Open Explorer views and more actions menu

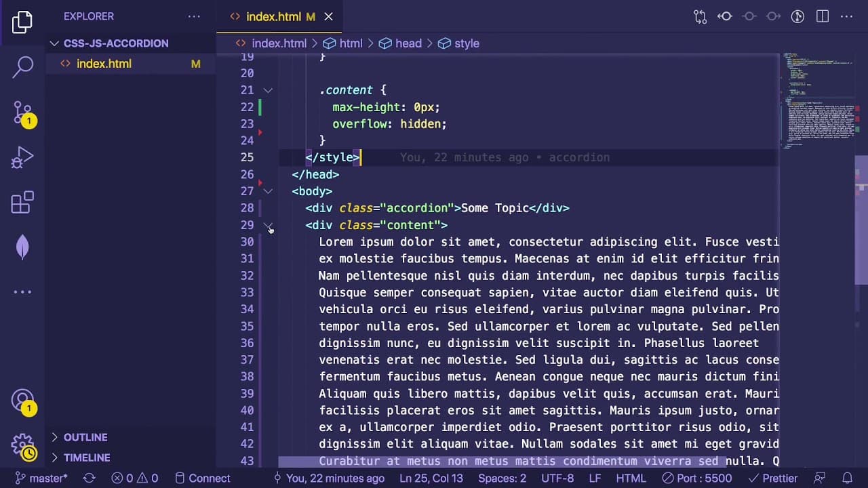pyautogui.click(x=194, y=16)
